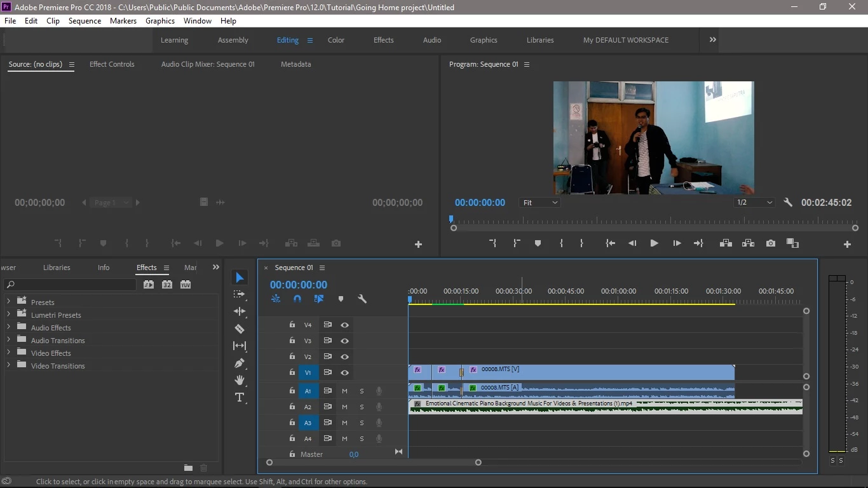Click the timeline zoom scroll bar handle

click(374, 463)
